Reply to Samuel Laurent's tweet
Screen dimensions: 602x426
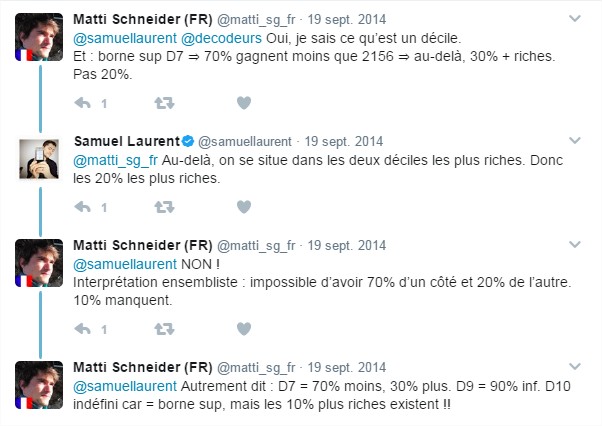coord(83,207)
